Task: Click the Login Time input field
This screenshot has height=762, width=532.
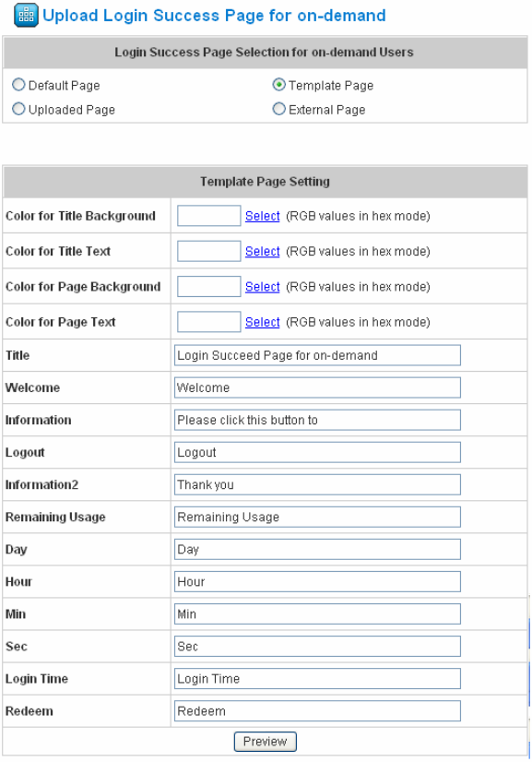Action: coord(317,679)
